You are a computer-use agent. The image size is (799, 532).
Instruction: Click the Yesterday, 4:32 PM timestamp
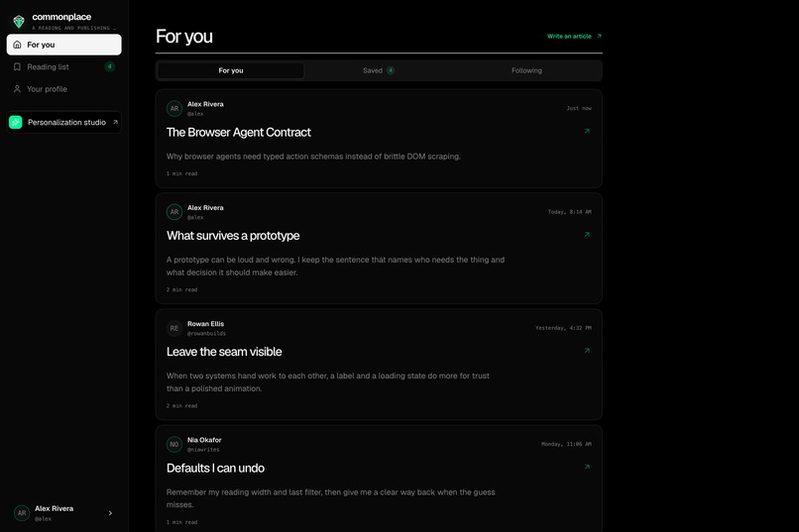click(564, 328)
